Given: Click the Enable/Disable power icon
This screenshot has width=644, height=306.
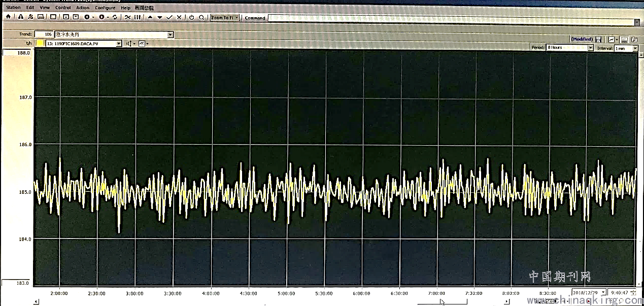Looking at the screenshot, I should pyautogui.click(x=191, y=17).
